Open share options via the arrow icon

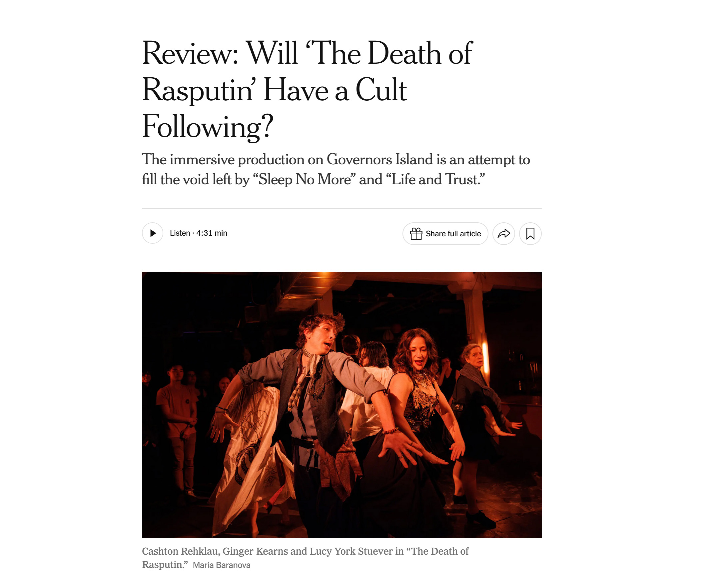coord(504,234)
